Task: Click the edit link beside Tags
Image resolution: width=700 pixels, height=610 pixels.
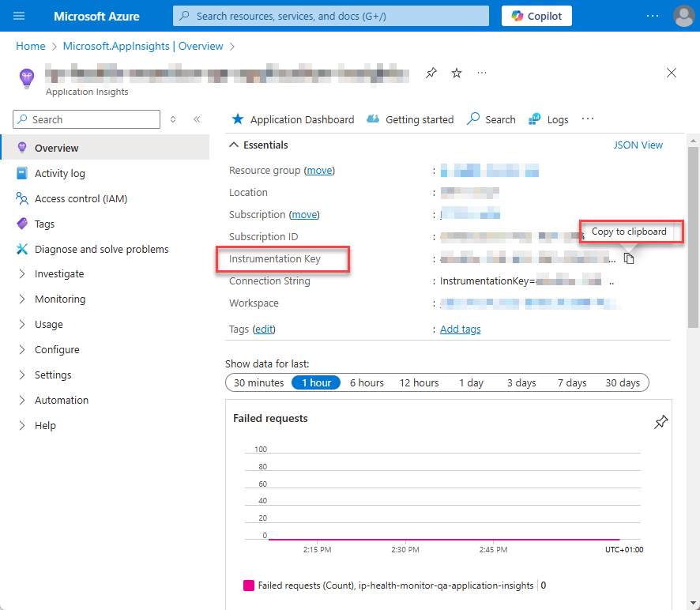Action: coord(264,329)
